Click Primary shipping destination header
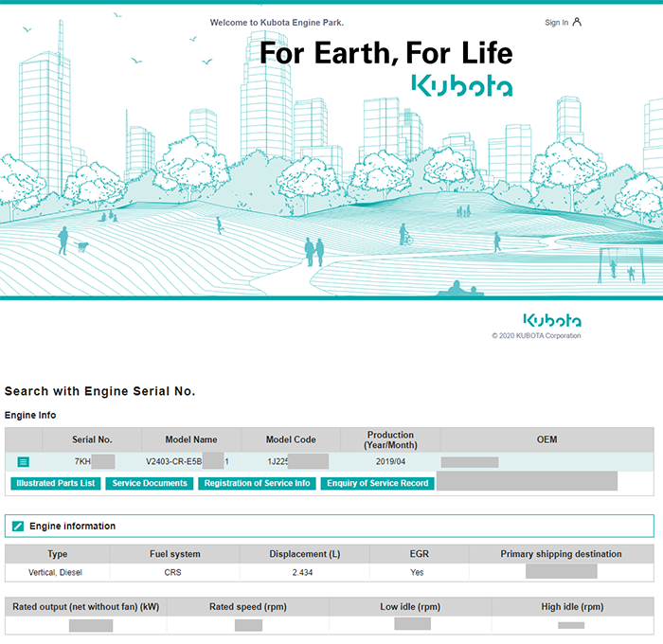Viewport: 663px width, 644px height. coord(561,554)
